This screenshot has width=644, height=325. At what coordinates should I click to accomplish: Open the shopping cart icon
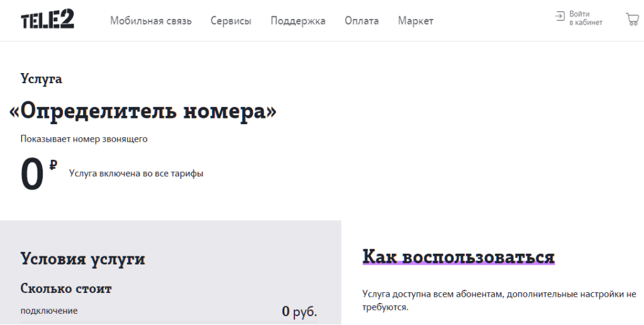coord(631,19)
